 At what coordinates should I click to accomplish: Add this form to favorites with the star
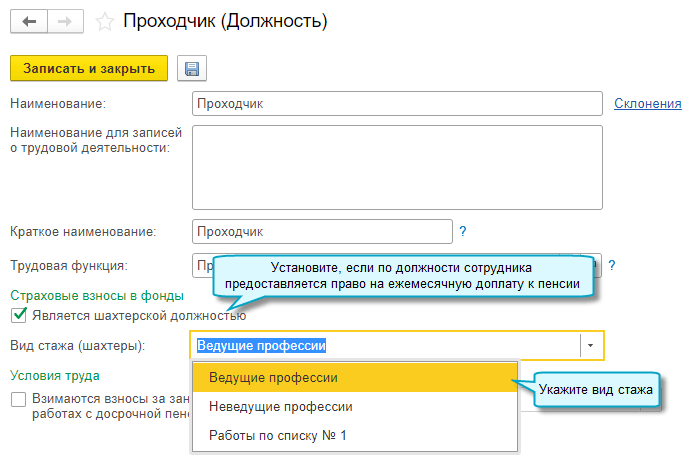(x=103, y=20)
